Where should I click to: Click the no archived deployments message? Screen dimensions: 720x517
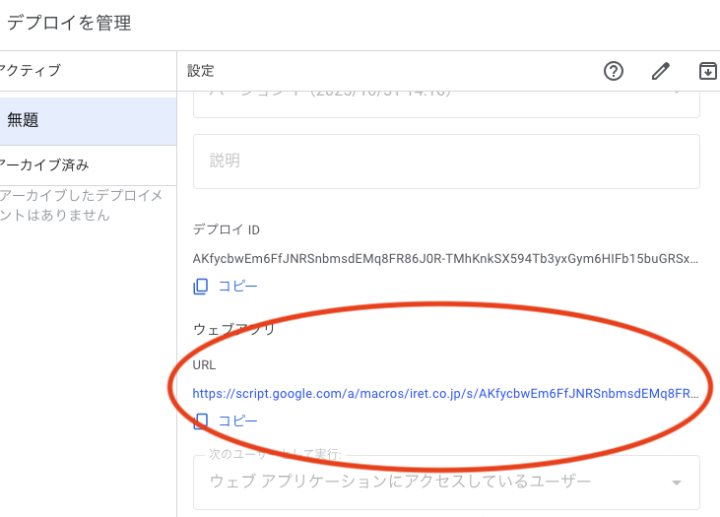click(82, 205)
